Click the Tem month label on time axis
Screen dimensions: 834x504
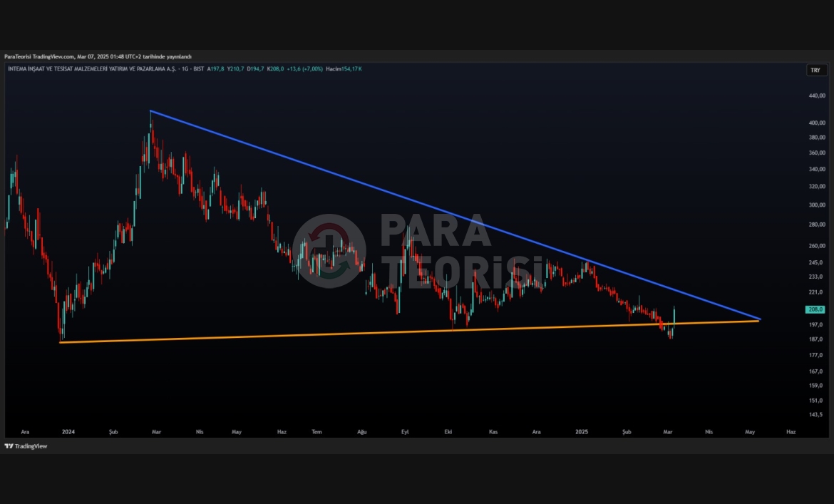point(316,432)
